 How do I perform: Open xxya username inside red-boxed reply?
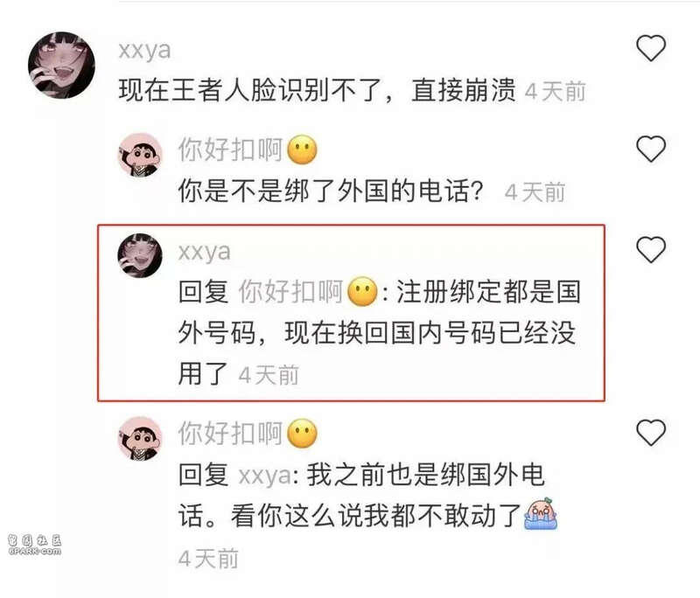[x=205, y=252]
